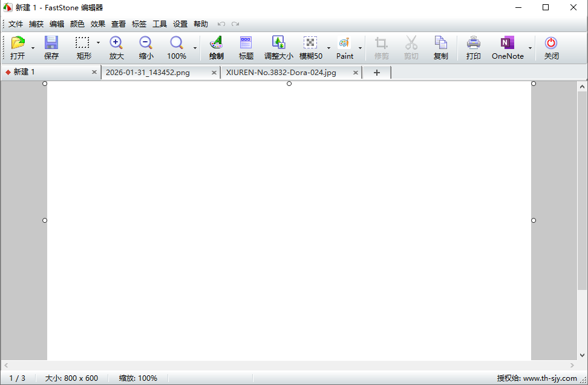The width and height of the screenshot is (588, 385).
Task: Expand the Rectangle (矩形) selection dropdown arrow
Action: coord(98,42)
